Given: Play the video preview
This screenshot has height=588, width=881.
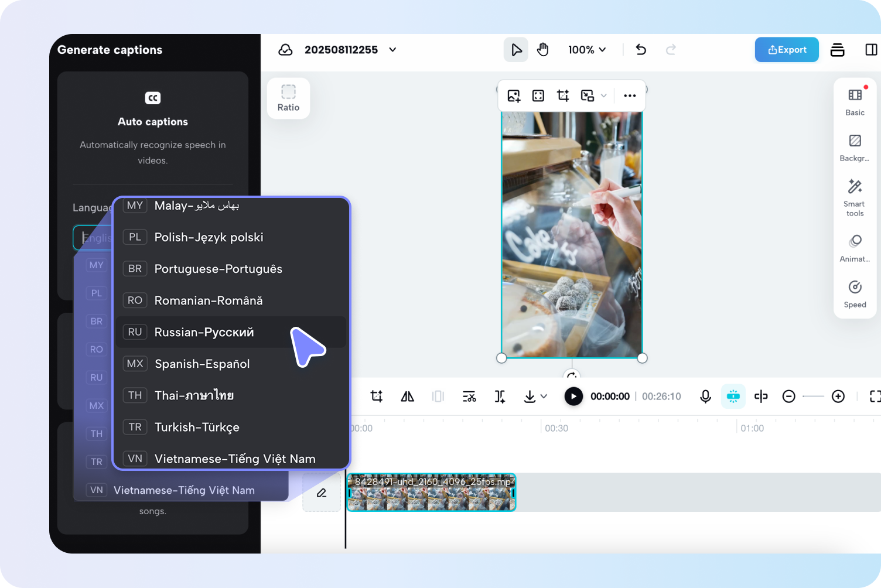Looking at the screenshot, I should click(x=573, y=396).
